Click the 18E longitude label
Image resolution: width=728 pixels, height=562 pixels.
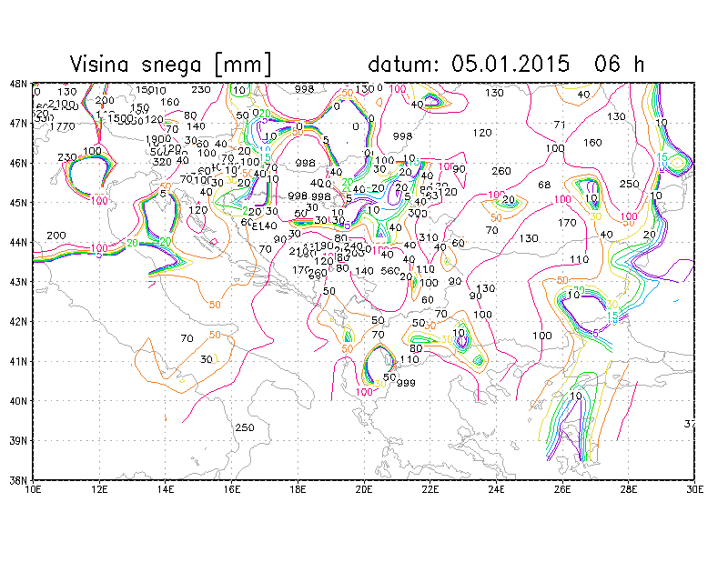click(298, 489)
